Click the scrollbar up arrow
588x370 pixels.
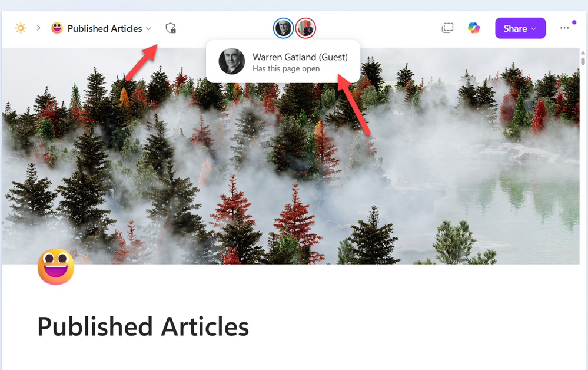[x=583, y=52]
